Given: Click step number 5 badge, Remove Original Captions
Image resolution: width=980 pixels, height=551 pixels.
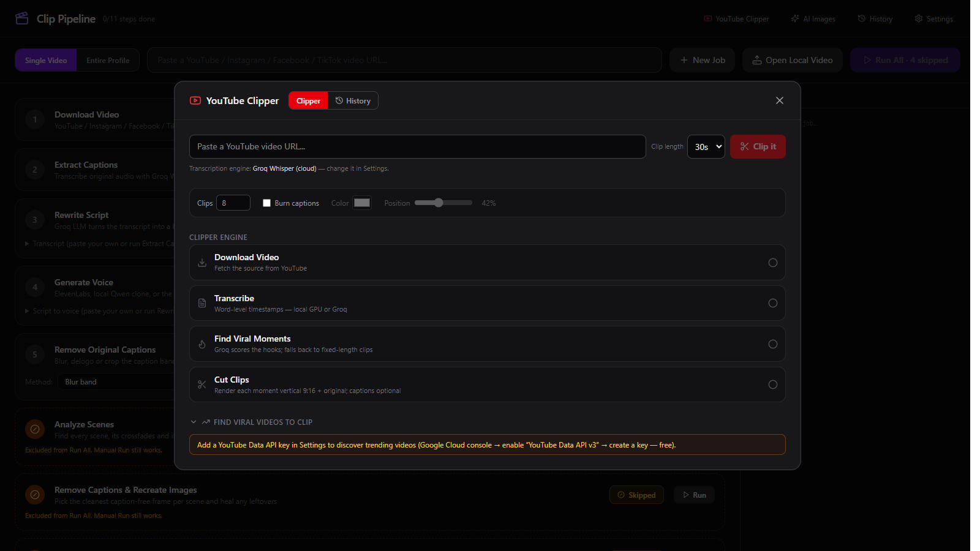Looking at the screenshot, I should (x=35, y=354).
